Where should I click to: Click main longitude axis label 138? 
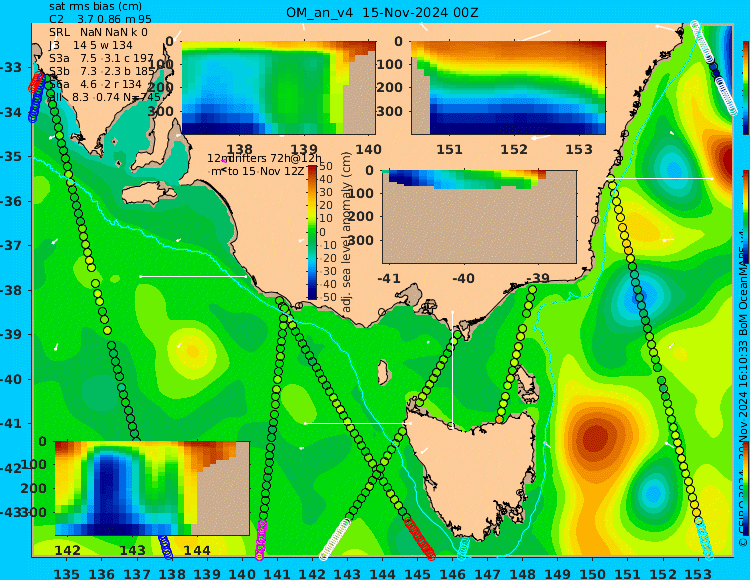tap(172, 573)
